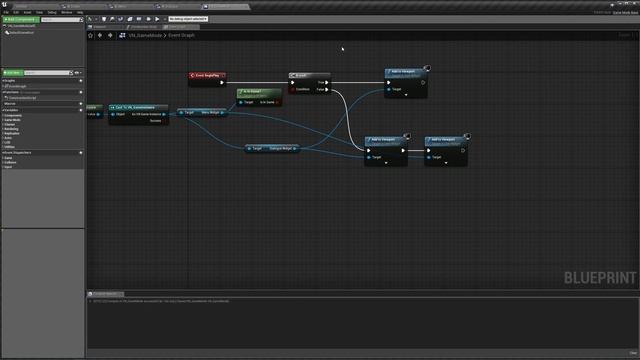Open the view options eye dropdown
The width and height of the screenshot is (640, 360).
(77, 73)
